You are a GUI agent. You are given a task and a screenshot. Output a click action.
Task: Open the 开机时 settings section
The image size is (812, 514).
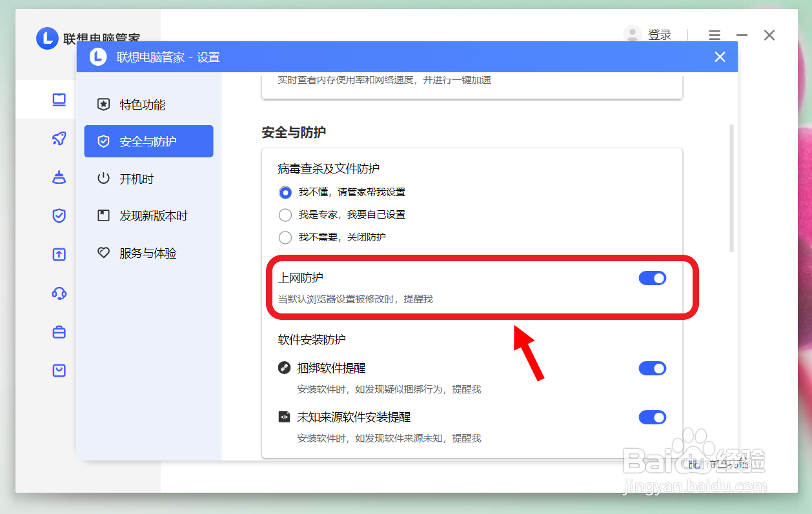click(x=148, y=179)
